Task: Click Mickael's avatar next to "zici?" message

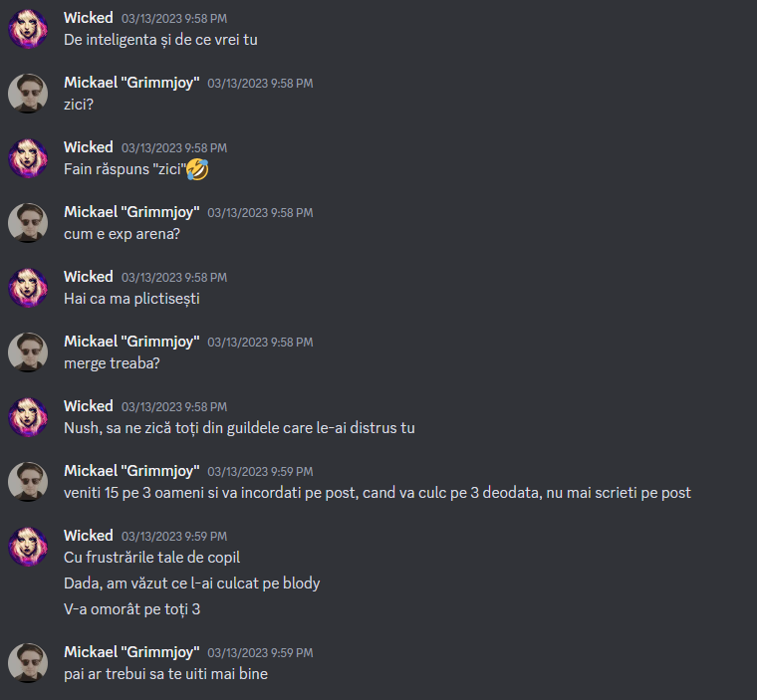Action: click(x=28, y=94)
